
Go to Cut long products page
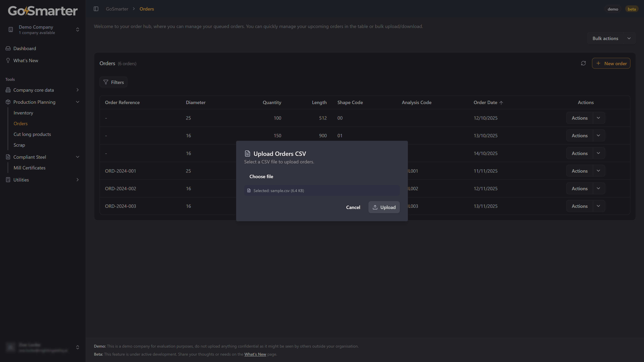[32, 134]
